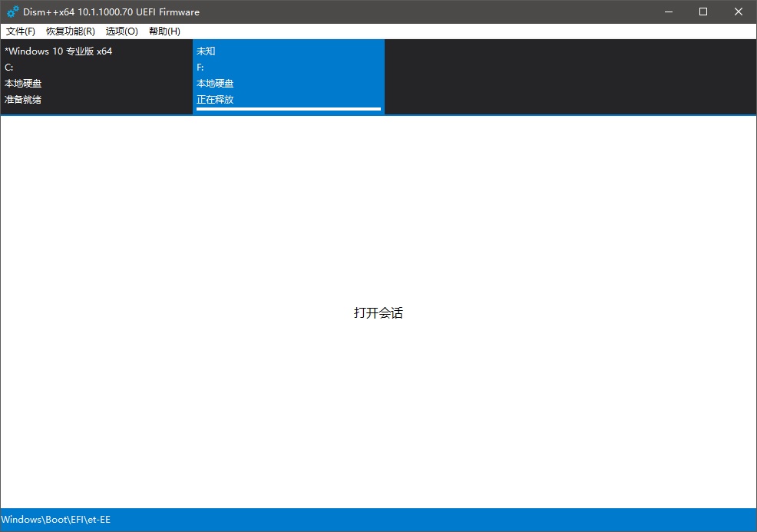Image resolution: width=757 pixels, height=532 pixels.
Task: Click the Windows\Boot\EFI\et-EE status text
Action: 56,520
